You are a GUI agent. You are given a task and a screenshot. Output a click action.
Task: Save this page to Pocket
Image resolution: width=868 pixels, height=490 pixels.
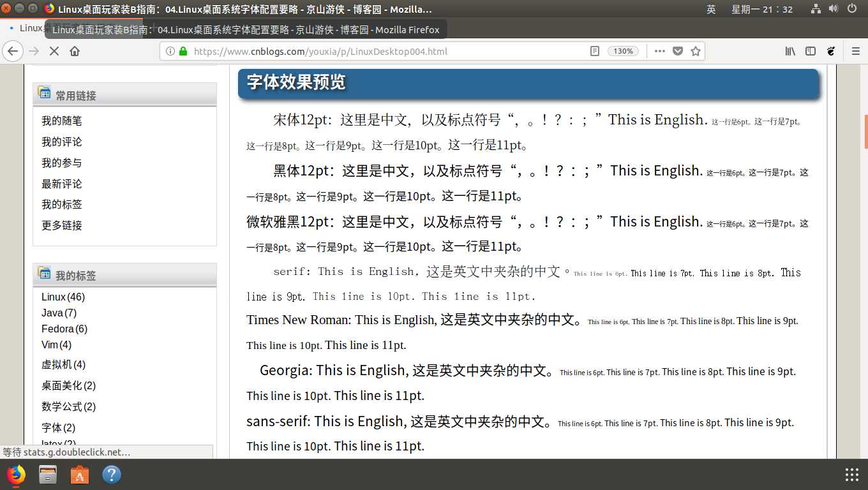click(x=678, y=51)
